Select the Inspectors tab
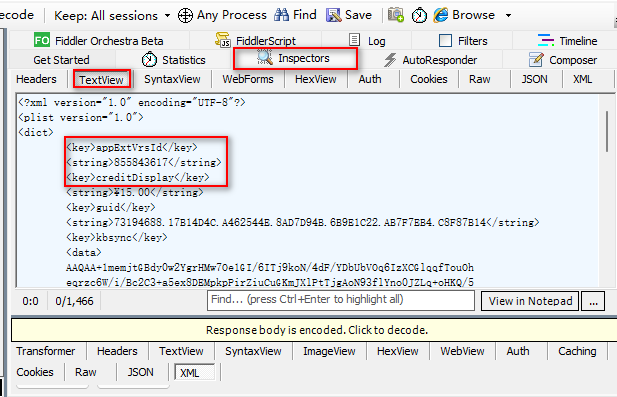The height and width of the screenshot is (397, 617). point(295,58)
